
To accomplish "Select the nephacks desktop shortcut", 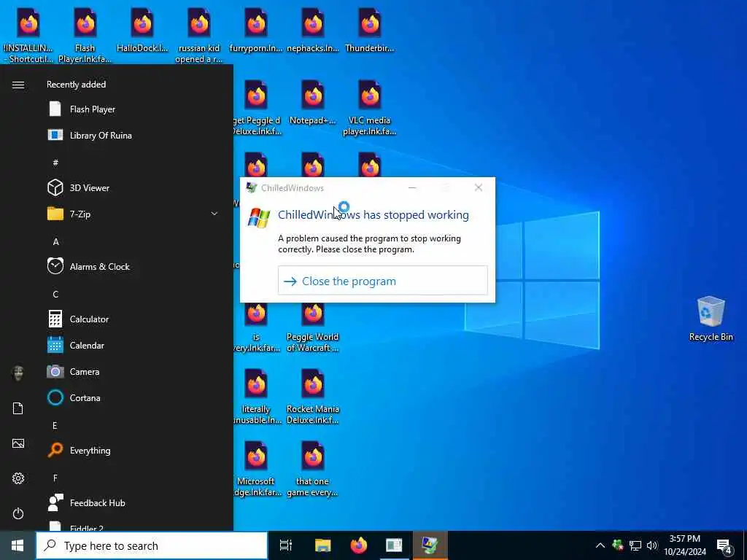I will click(312, 29).
